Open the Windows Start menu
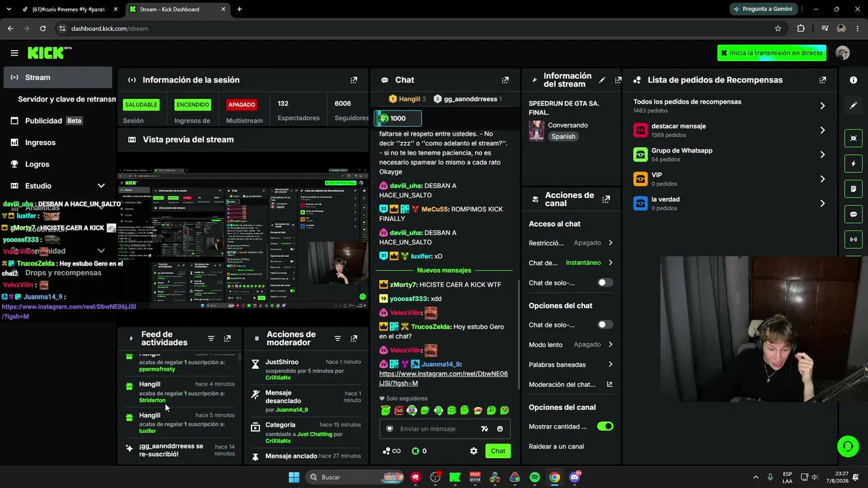868x488 pixels. (294, 477)
